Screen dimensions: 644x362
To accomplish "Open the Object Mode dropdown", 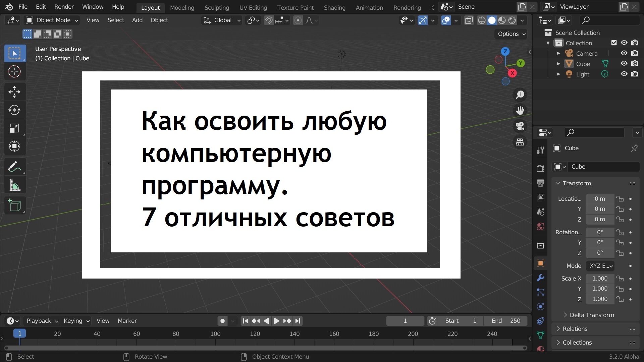I will coord(52,20).
